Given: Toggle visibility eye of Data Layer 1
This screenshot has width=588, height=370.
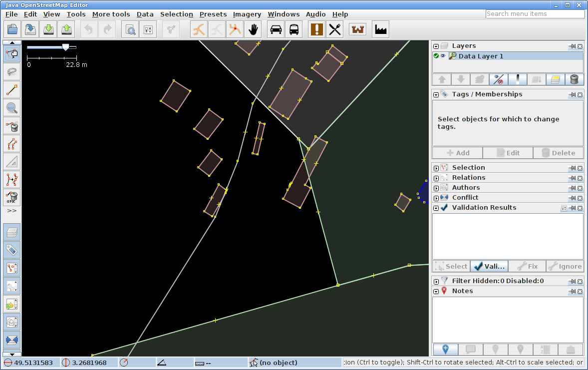Looking at the screenshot, I should click(x=443, y=56).
